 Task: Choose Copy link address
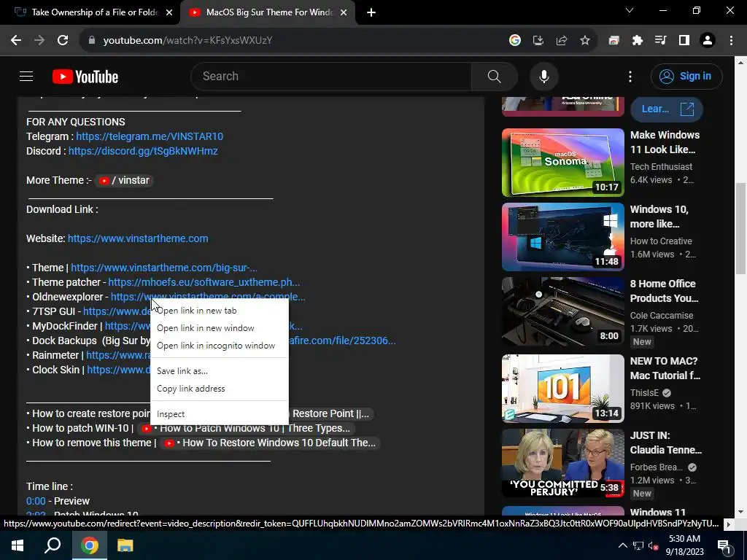[x=219, y=389]
